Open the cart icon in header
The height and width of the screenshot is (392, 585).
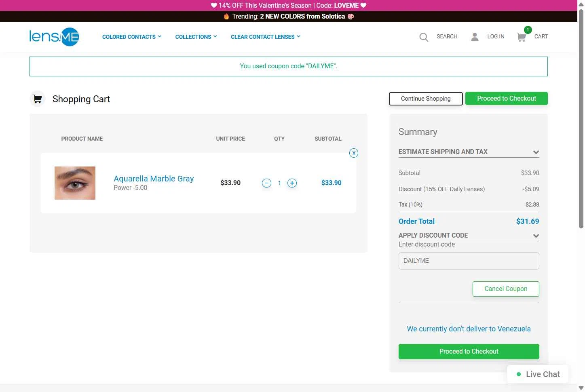coord(522,37)
